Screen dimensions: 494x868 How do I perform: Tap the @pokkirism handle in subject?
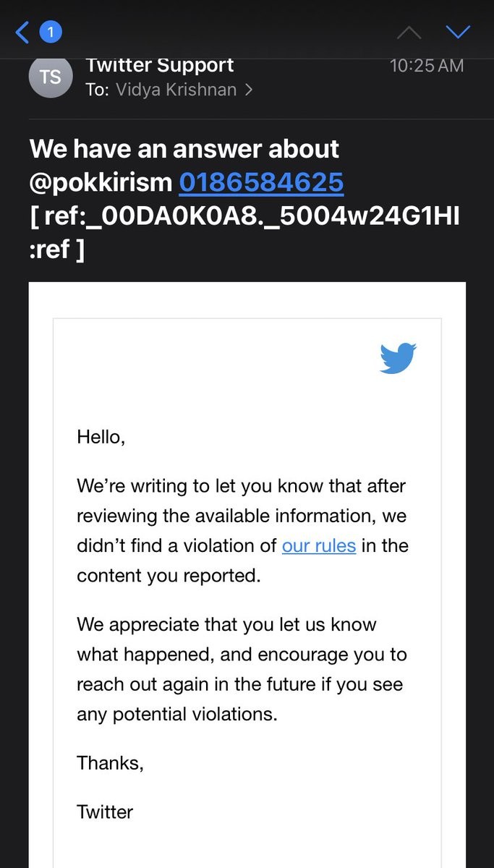(x=101, y=182)
